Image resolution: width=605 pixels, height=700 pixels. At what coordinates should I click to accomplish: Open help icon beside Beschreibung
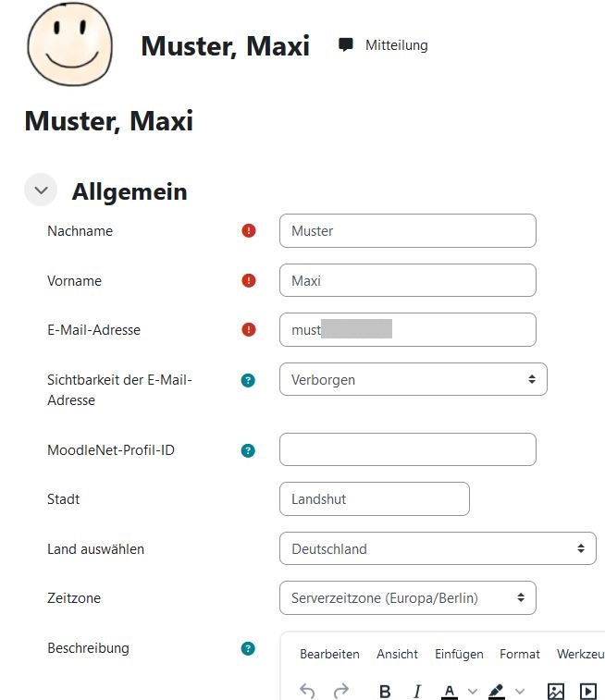(x=248, y=648)
